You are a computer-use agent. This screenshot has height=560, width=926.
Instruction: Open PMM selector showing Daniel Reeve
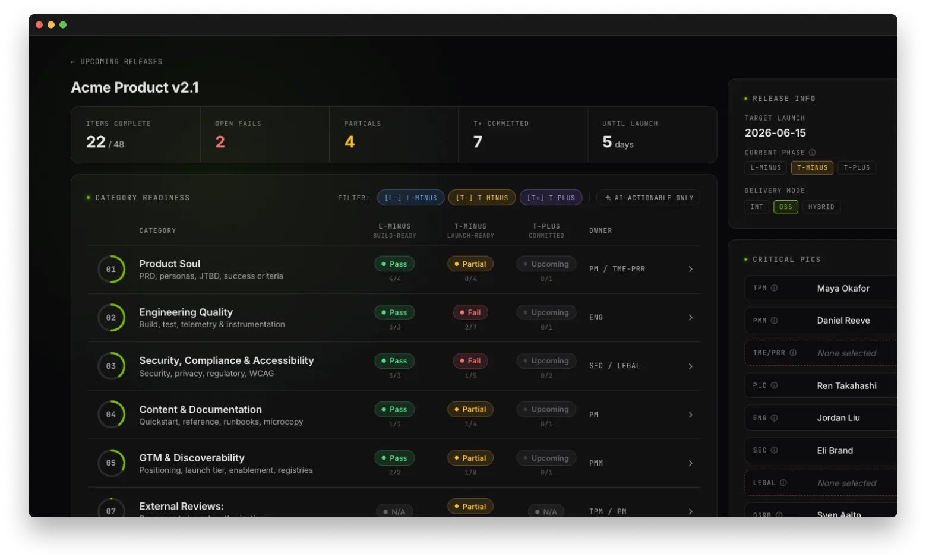click(x=821, y=321)
